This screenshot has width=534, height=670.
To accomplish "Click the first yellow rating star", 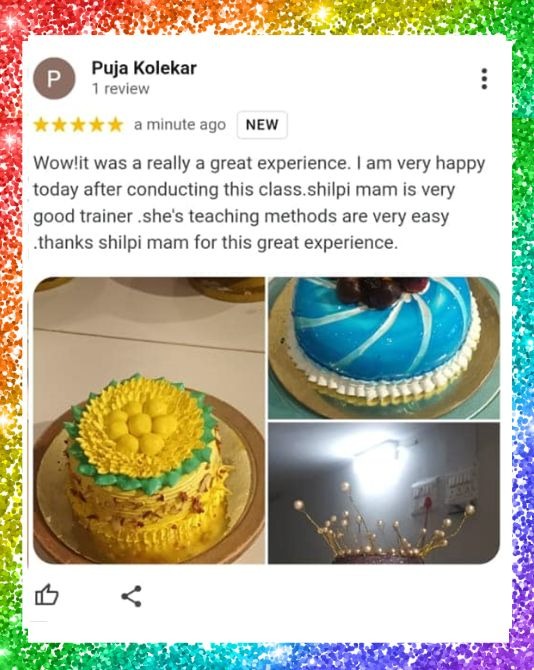I will [41, 125].
